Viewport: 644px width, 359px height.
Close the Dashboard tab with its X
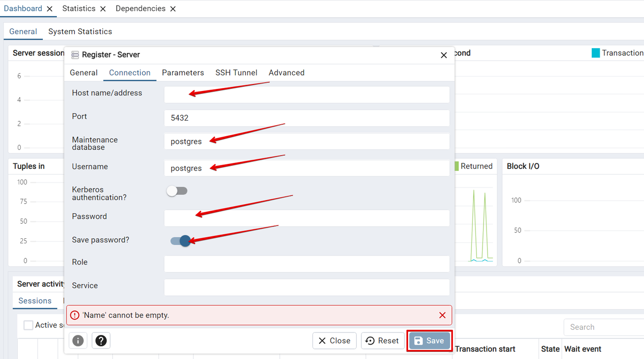pos(49,9)
